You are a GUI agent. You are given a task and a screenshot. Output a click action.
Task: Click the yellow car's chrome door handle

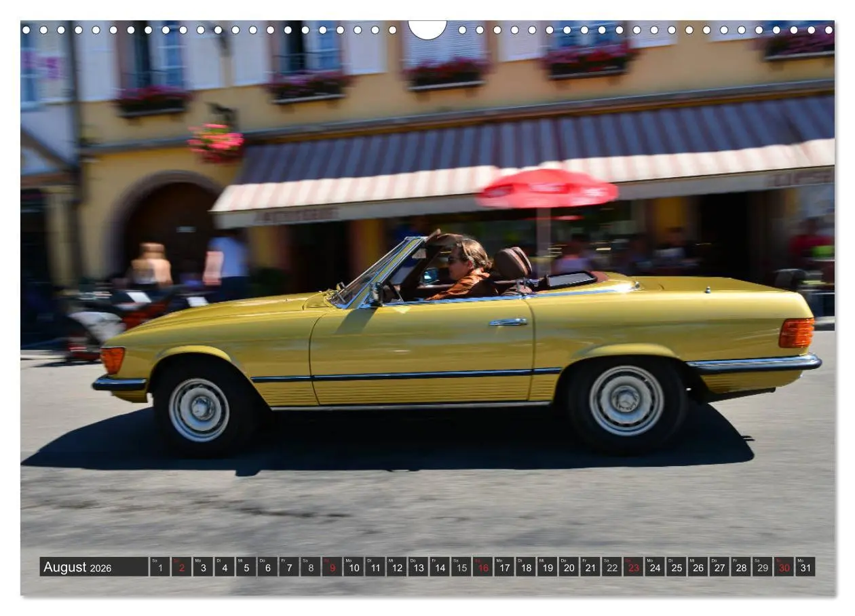coord(508,322)
